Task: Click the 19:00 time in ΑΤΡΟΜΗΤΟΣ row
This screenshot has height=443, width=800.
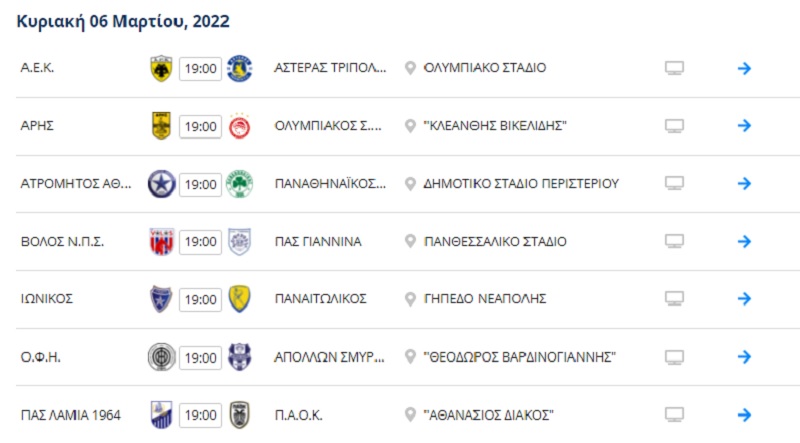Action: [200, 184]
